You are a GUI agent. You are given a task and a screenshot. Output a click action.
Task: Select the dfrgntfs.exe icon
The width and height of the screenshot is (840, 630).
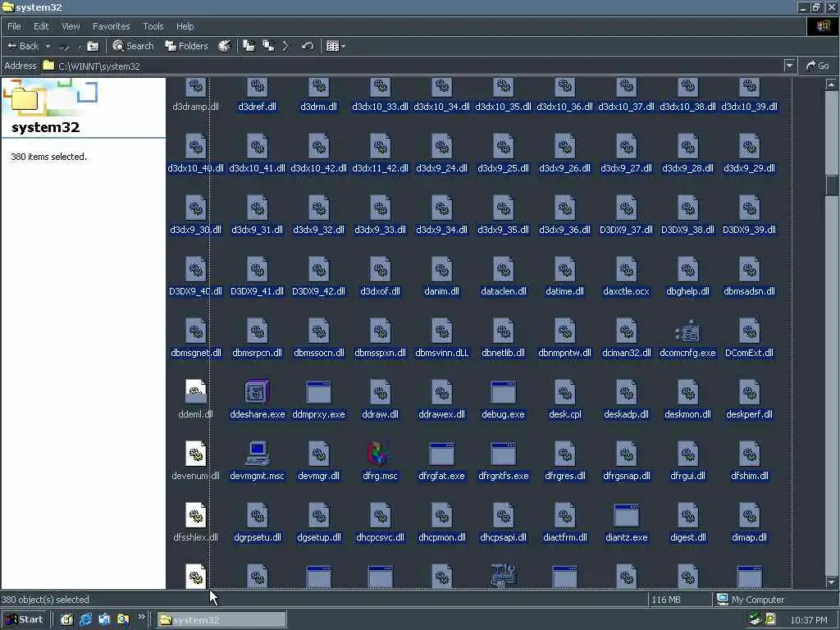503,454
